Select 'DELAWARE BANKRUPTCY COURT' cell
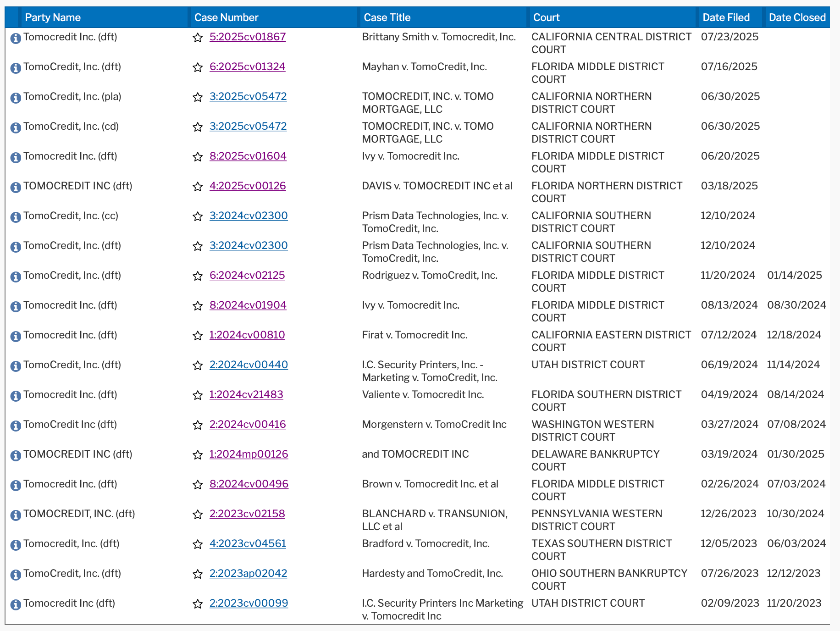840x631 pixels. click(596, 460)
